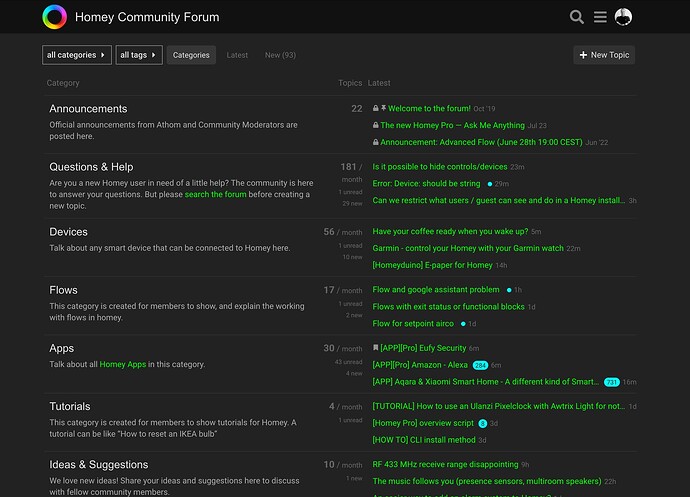Open the Devices category
The width and height of the screenshot is (690, 497).
[x=68, y=232]
